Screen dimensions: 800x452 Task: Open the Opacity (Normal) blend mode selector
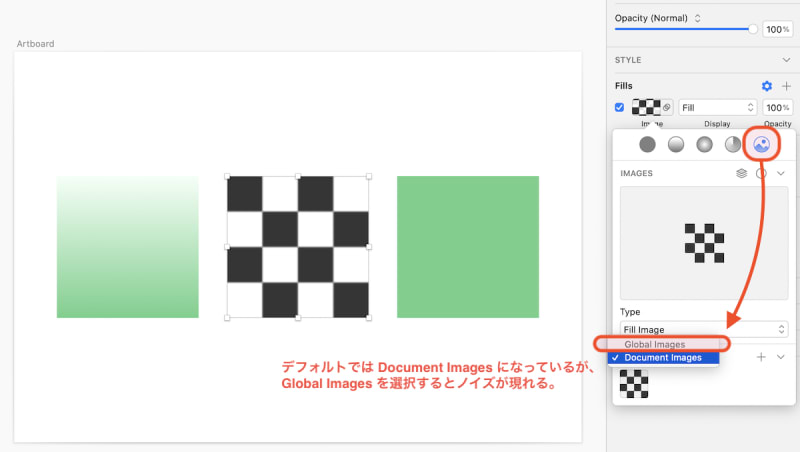tap(658, 18)
